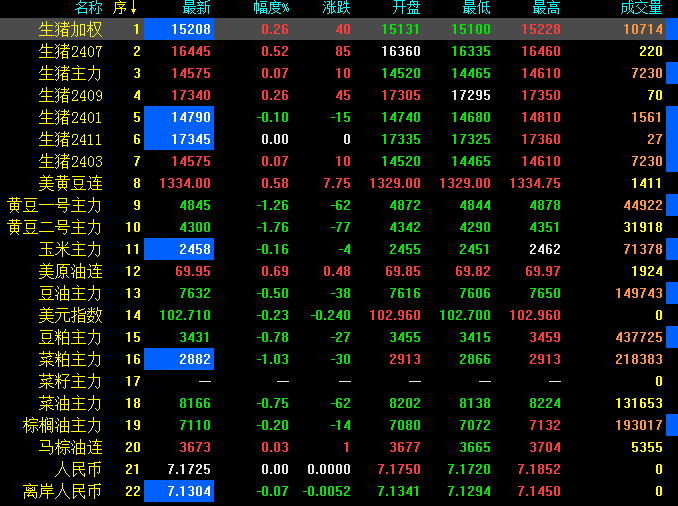Sort by the 最低 column header
678x506 pixels.
(x=477, y=7)
